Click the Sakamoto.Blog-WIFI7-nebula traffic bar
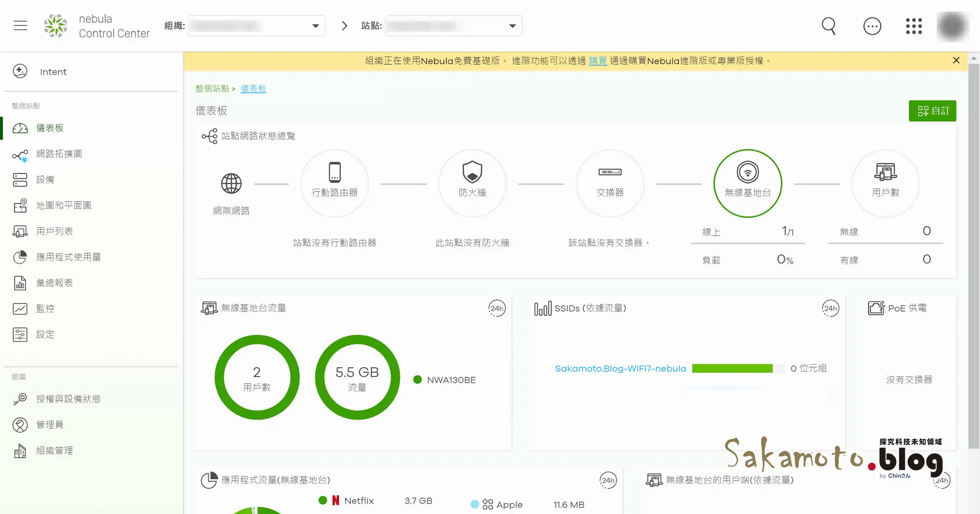 733,368
